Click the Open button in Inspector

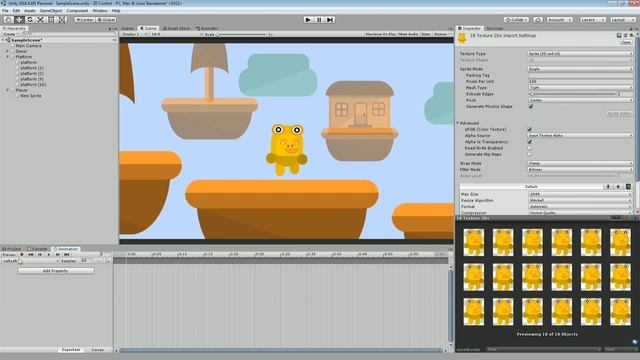(x=626, y=42)
